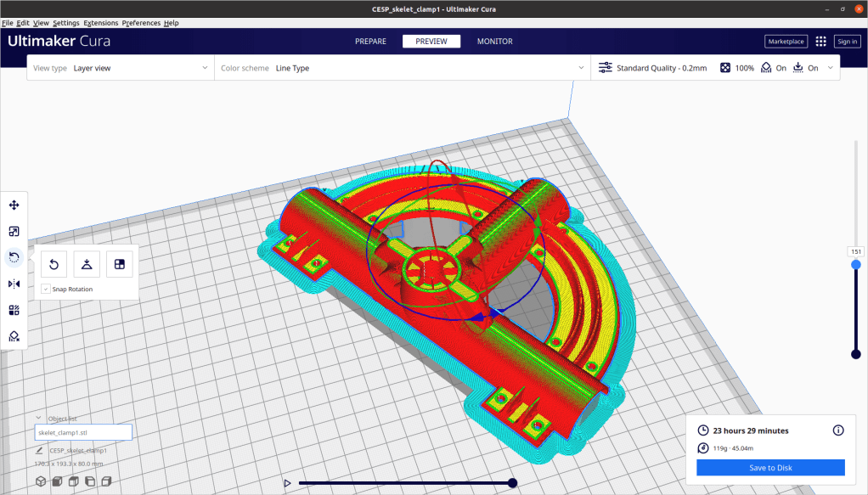Switch to the PREPARE tab
Image resolution: width=868 pixels, height=495 pixels.
click(370, 42)
